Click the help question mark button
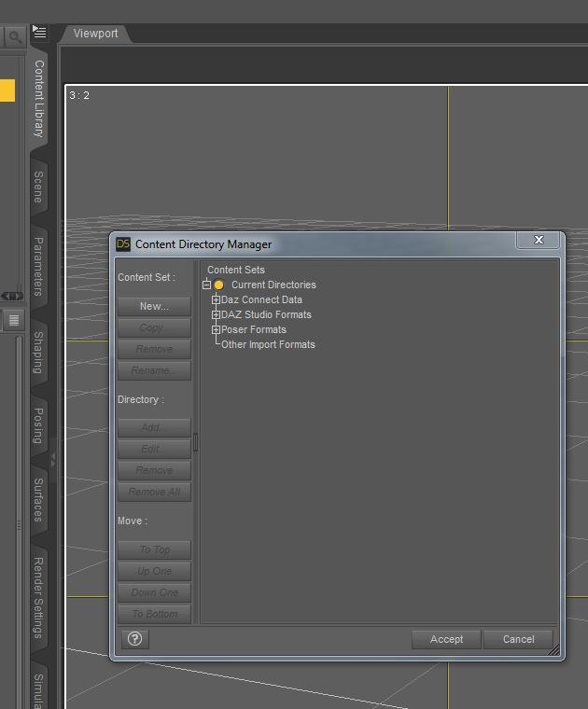This screenshot has height=709, width=588. (134, 639)
